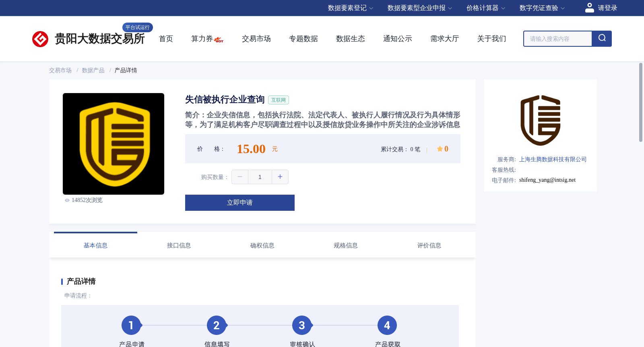
Task: Click step 3 circle 审核确认
Action: pyautogui.click(x=302, y=325)
